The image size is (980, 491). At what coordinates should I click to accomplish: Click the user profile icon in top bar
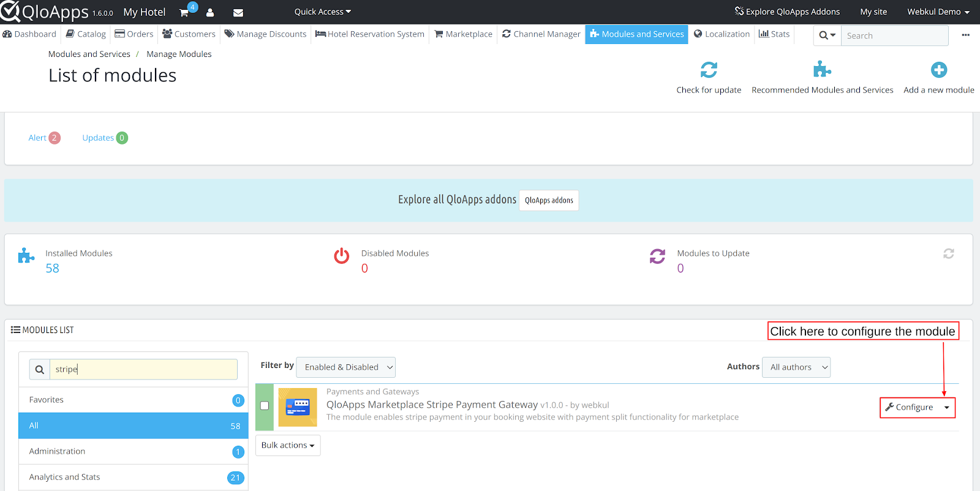coord(210,12)
